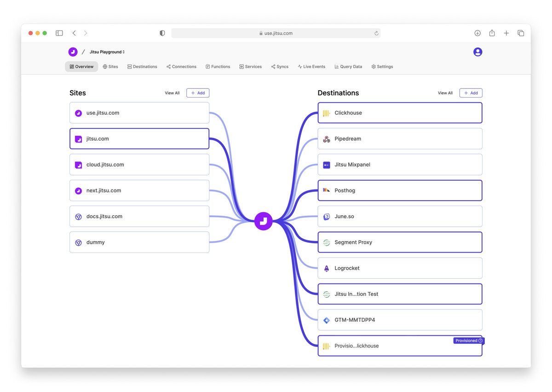Image resolution: width=552 pixels, height=392 pixels.
Task: Click the June.so logo icon
Action: click(326, 216)
